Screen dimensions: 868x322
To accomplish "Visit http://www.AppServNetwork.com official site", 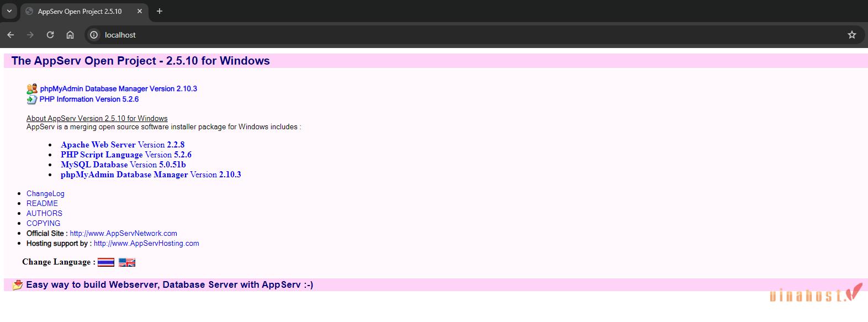I will 123,233.
